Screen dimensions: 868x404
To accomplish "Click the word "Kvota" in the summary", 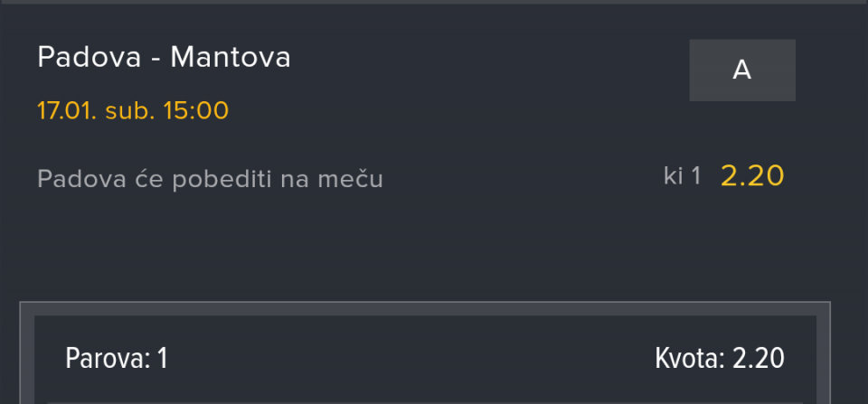I will click(686, 359).
